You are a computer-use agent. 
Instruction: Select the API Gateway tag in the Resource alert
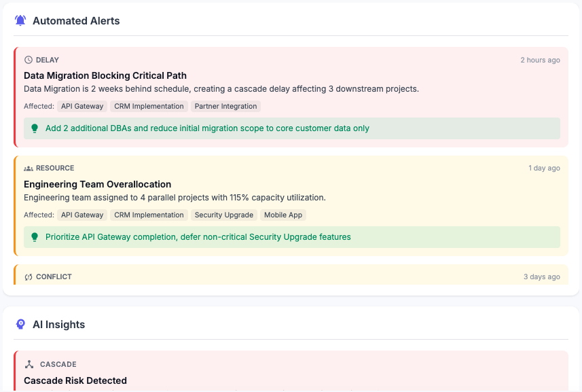click(x=82, y=215)
